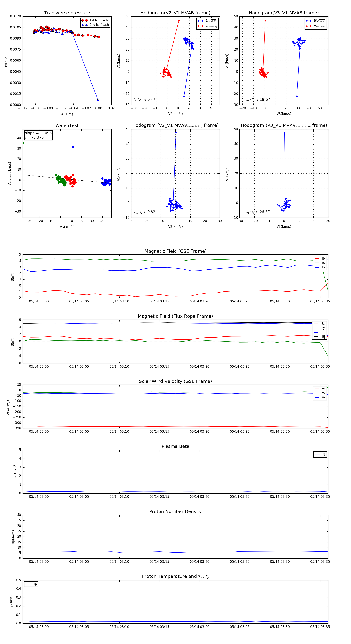This screenshot has height=644, width=351.
Task: Click the 'A (T·m)' x-axis label
Action: pyautogui.click(x=67, y=114)
